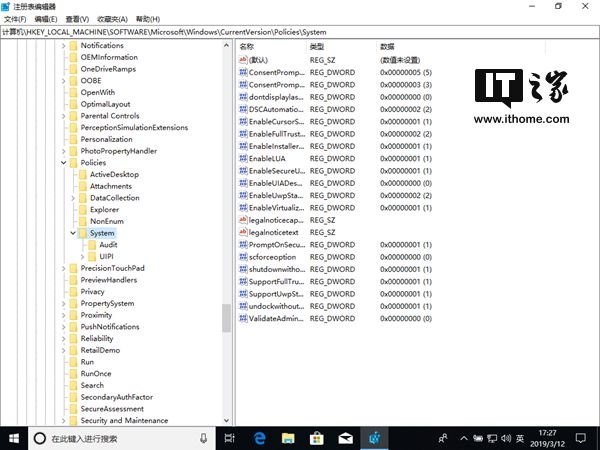Open the Windows Start menu
This screenshot has height=450, width=600.
[14, 438]
